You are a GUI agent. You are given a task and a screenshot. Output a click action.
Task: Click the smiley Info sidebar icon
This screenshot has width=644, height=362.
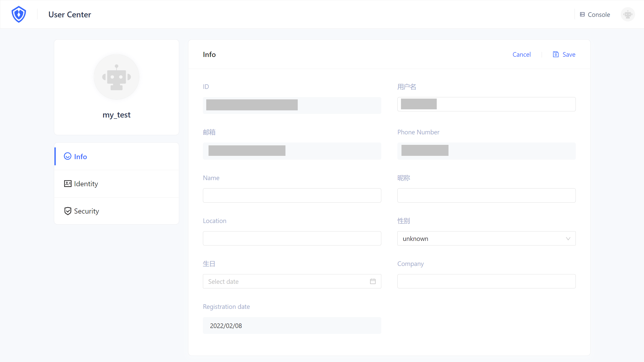click(x=67, y=156)
